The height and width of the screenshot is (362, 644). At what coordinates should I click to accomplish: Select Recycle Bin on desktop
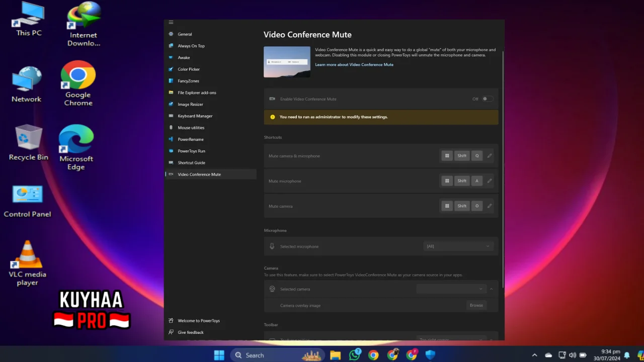29,143
